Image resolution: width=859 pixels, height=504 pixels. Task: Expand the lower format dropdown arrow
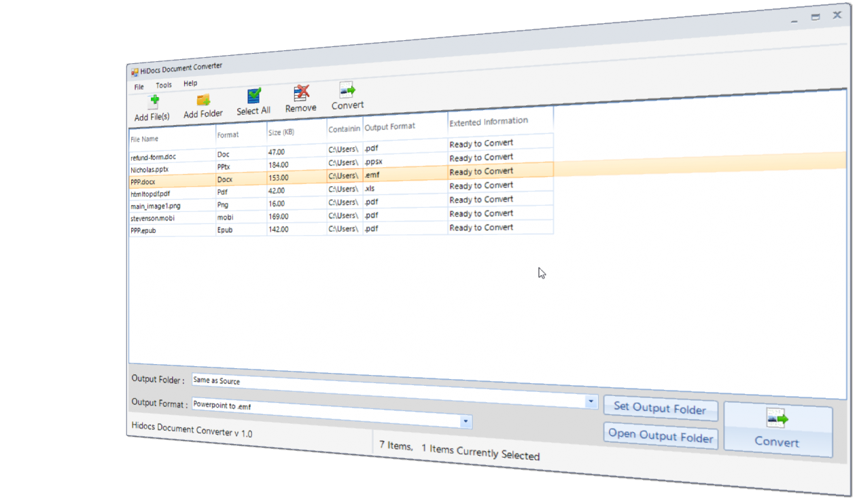[466, 422]
